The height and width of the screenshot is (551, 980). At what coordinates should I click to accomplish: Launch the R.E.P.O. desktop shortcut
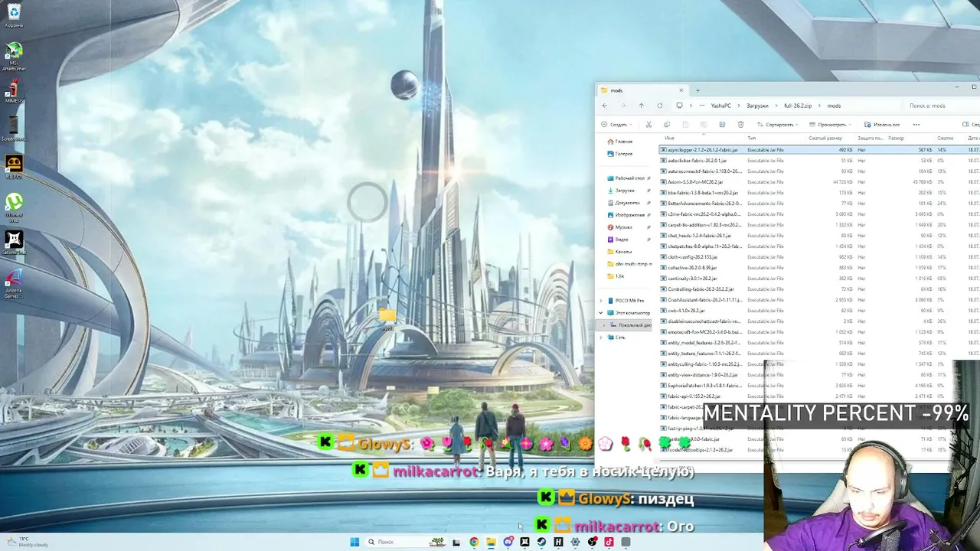pos(14,166)
